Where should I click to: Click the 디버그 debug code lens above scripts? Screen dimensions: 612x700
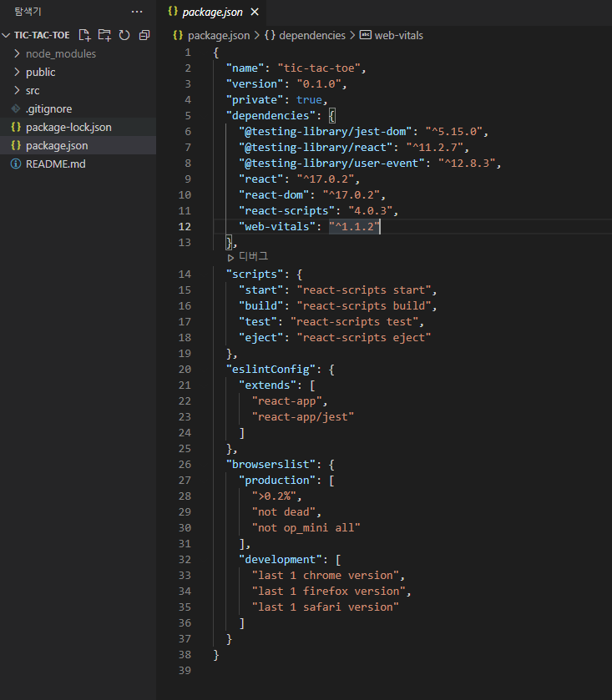pyautogui.click(x=253, y=256)
